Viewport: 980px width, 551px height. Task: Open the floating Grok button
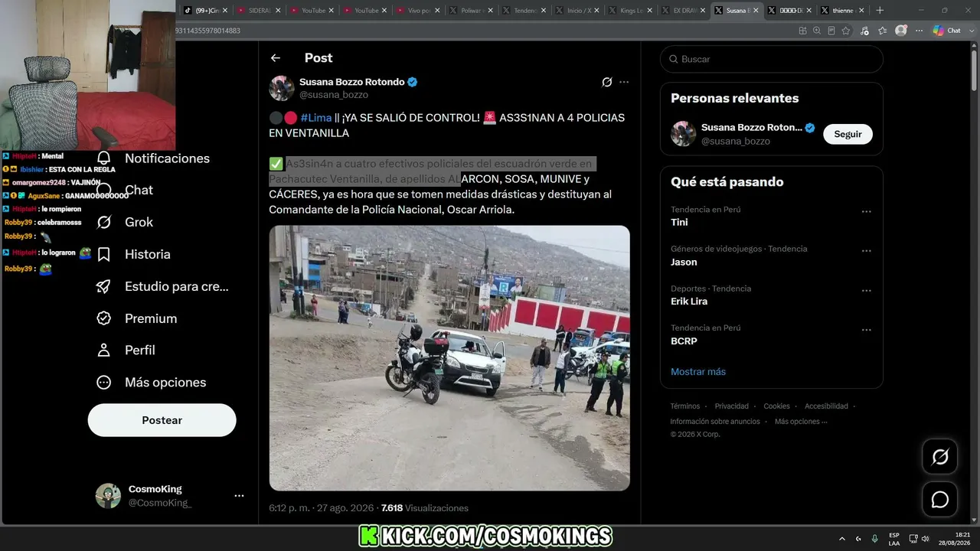(x=940, y=457)
